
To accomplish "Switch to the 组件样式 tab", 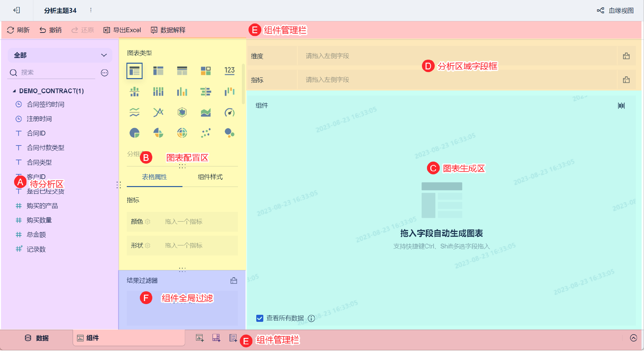I will click(x=210, y=177).
